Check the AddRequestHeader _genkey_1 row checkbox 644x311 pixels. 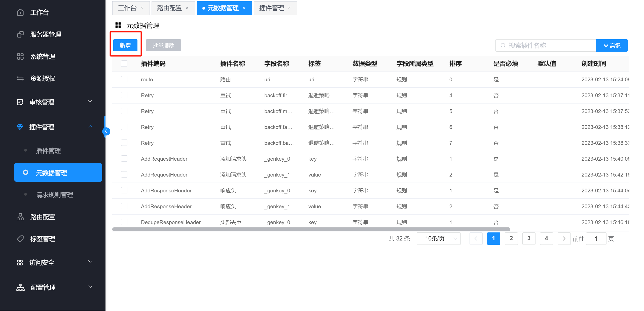[124, 175]
